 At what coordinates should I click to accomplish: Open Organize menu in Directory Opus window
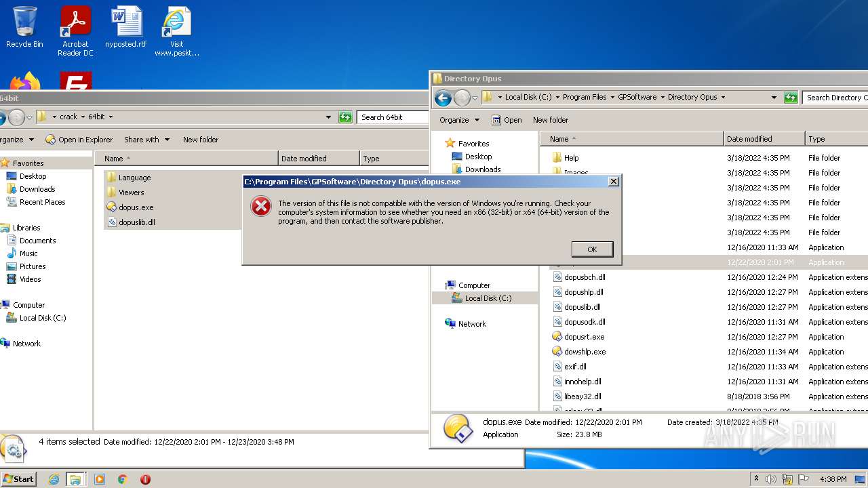coord(459,120)
